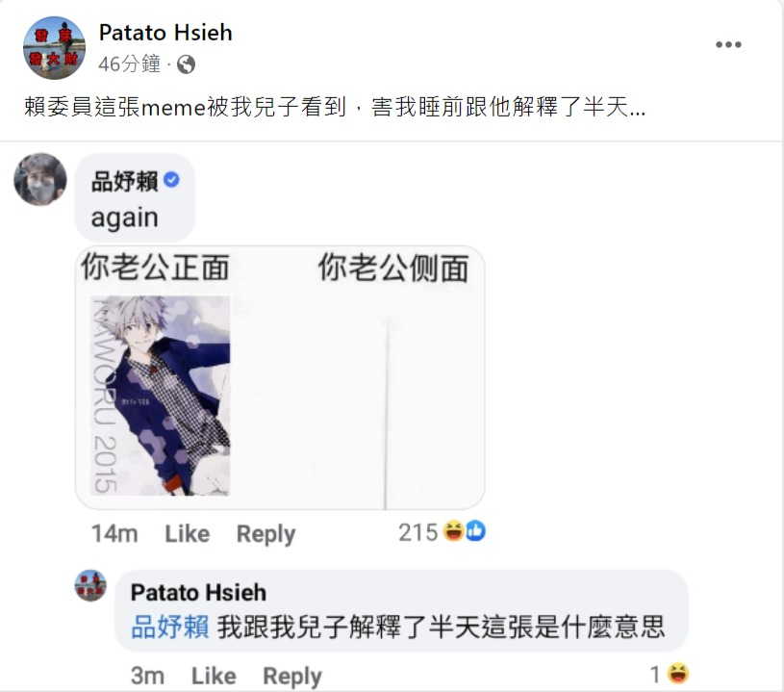Open Patato Hsieh name link in post header

pyautogui.click(x=165, y=33)
